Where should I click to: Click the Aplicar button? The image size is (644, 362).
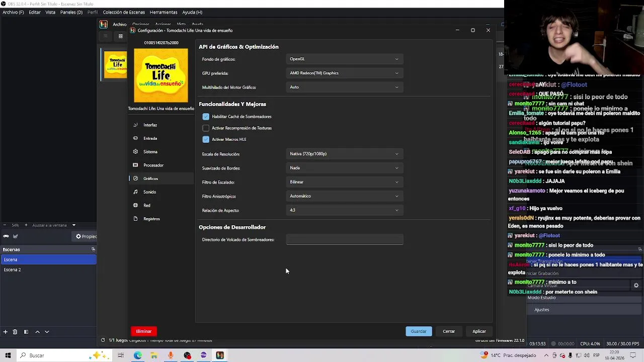click(479, 331)
